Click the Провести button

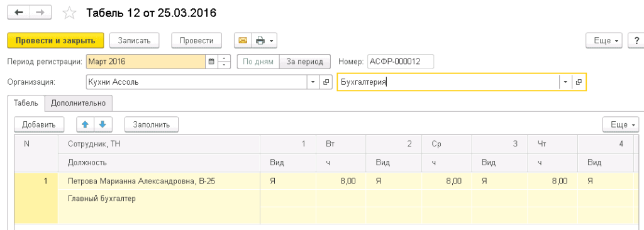click(196, 41)
